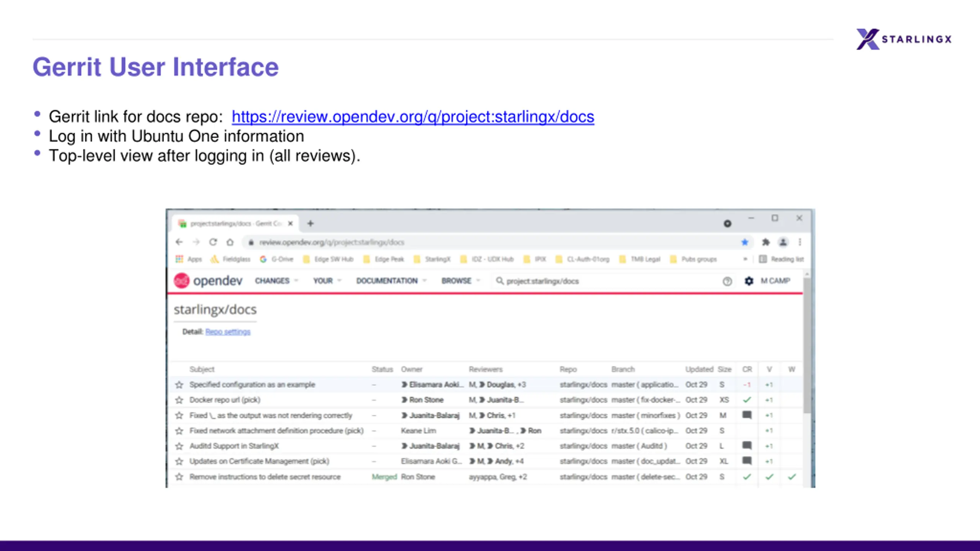Expand the DOCUMENTATION menu
This screenshot has width=980, height=551.
pyautogui.click(x=391, y=281)
